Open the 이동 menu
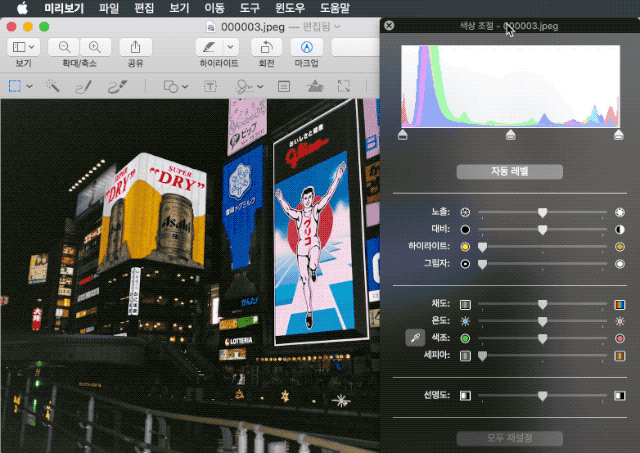The image size is (640, 453). pos(214,8)
